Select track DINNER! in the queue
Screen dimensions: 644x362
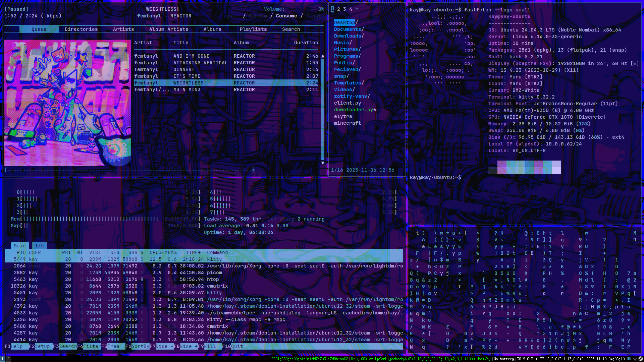point(183,69)
